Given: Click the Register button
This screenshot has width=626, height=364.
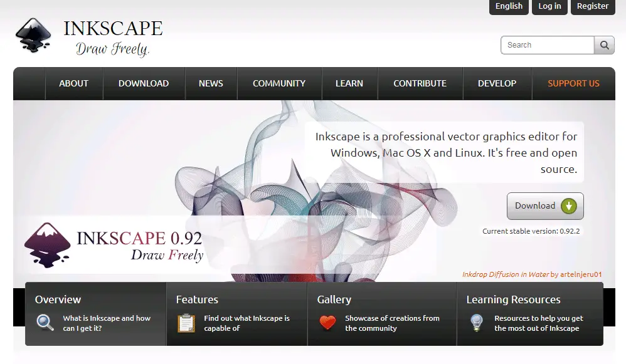Looking at the screenshot, I should [593, 6].
